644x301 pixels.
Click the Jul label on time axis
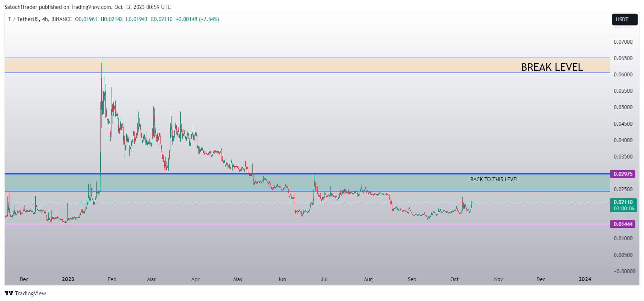click(x=324, y=279)
